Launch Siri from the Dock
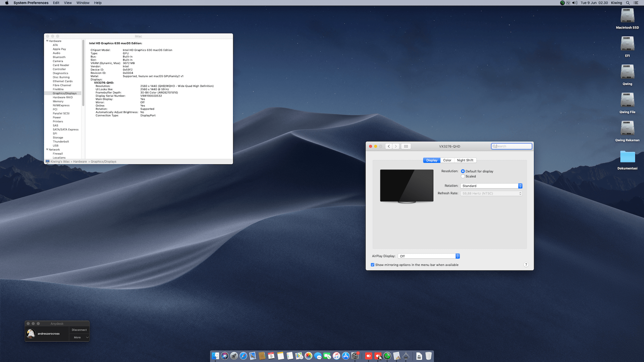Screen dimensions: 644x362 point(225,356)
